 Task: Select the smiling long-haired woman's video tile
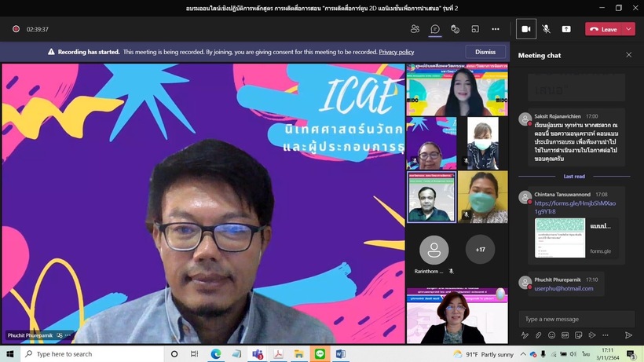coord(457,90)
